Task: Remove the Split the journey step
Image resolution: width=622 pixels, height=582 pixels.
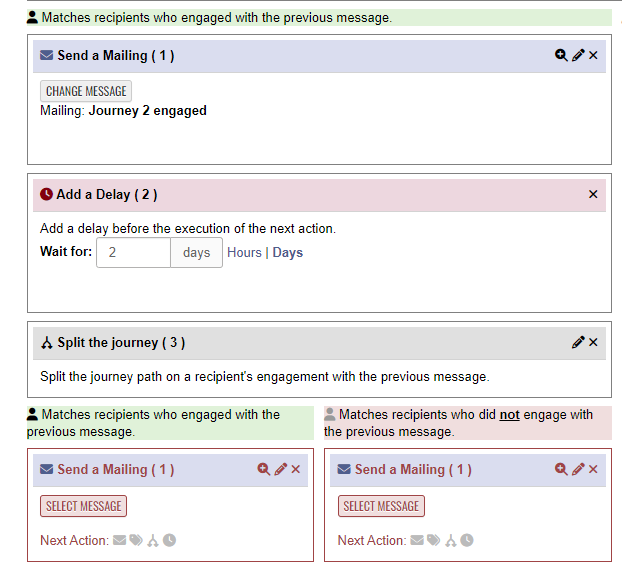Action: pos(593,342)
